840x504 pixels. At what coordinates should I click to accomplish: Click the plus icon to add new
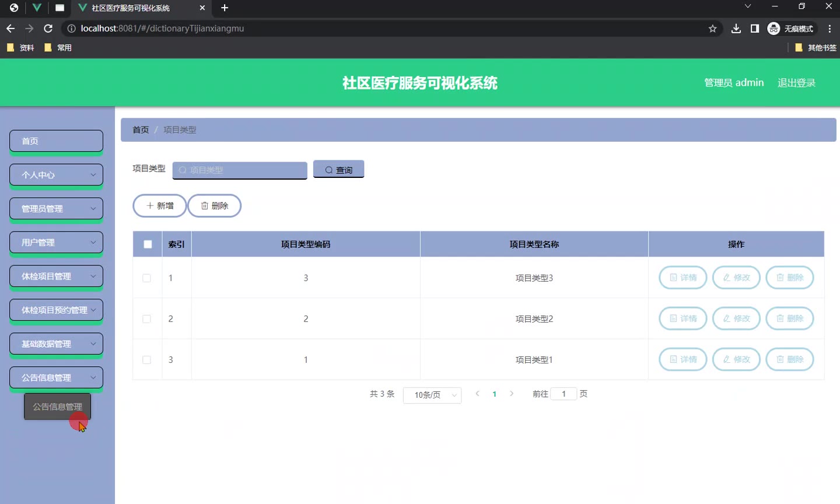click(x=159, y=206)
